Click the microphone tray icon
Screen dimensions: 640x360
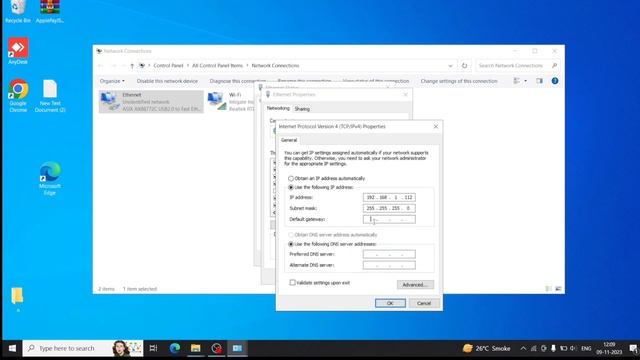553,348
